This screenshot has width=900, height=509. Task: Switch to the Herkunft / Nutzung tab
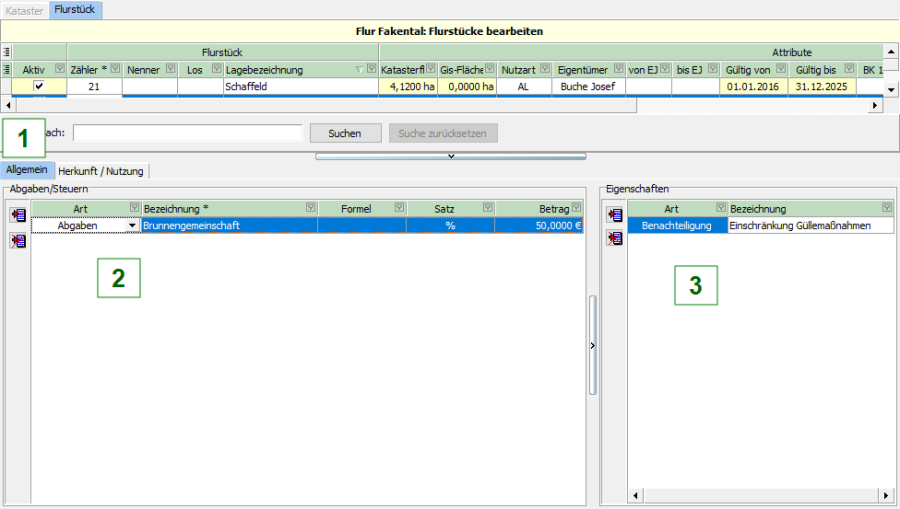pos(101,171)
